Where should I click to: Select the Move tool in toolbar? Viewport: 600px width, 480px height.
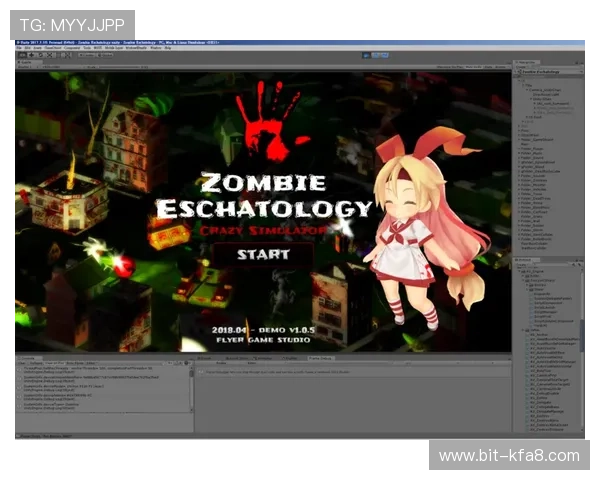[31, 55]
